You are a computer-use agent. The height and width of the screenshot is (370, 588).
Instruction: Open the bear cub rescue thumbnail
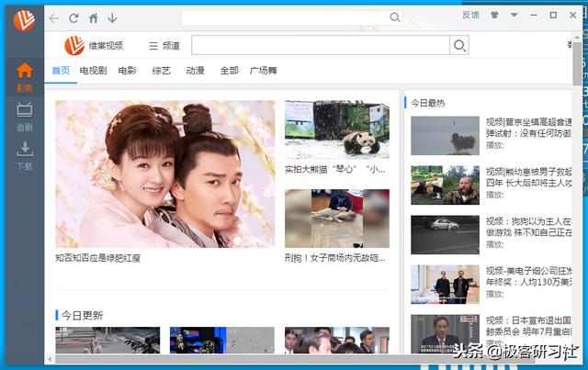445,185
